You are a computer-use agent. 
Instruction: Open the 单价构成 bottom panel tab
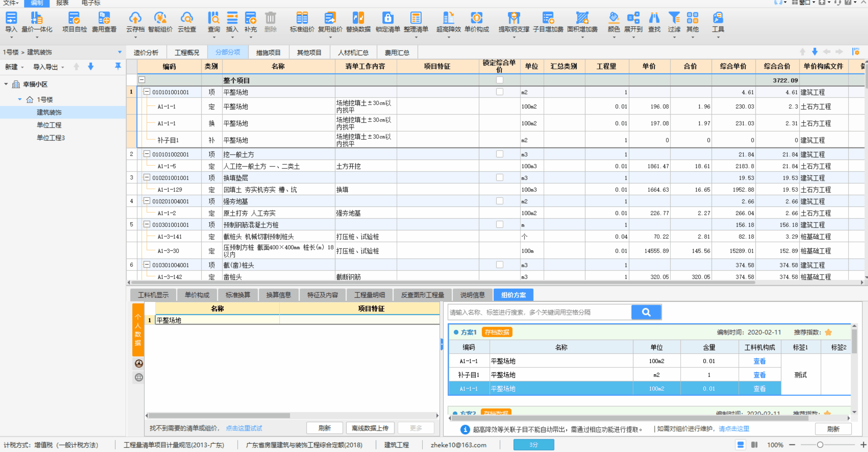(x=197, y=295)
